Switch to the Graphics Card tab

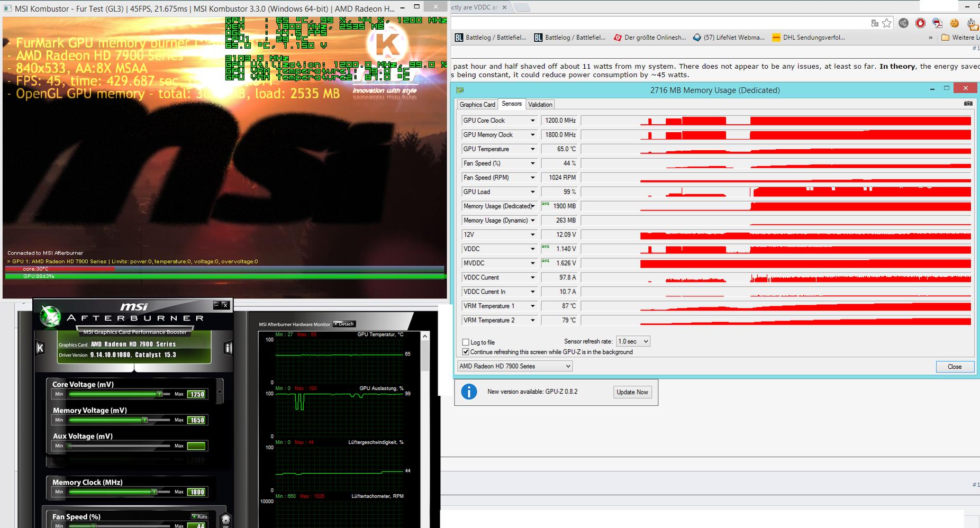pos(477,105)
